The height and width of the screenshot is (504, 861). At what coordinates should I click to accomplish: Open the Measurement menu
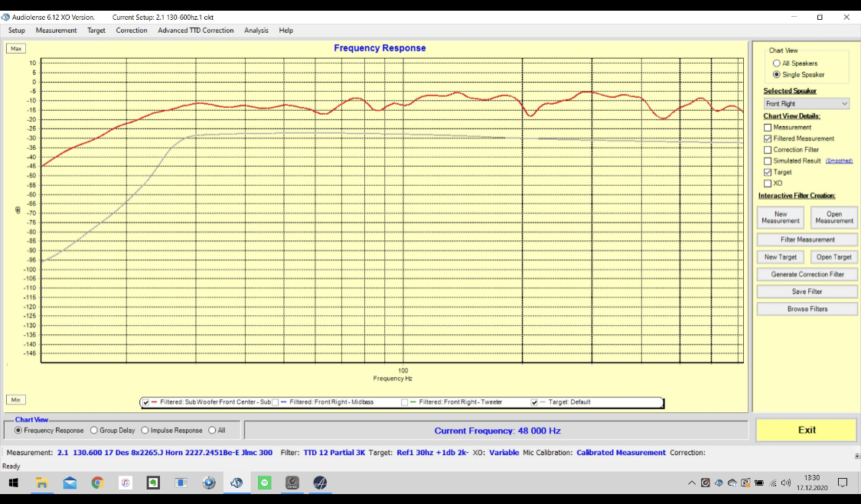(56, 31)
